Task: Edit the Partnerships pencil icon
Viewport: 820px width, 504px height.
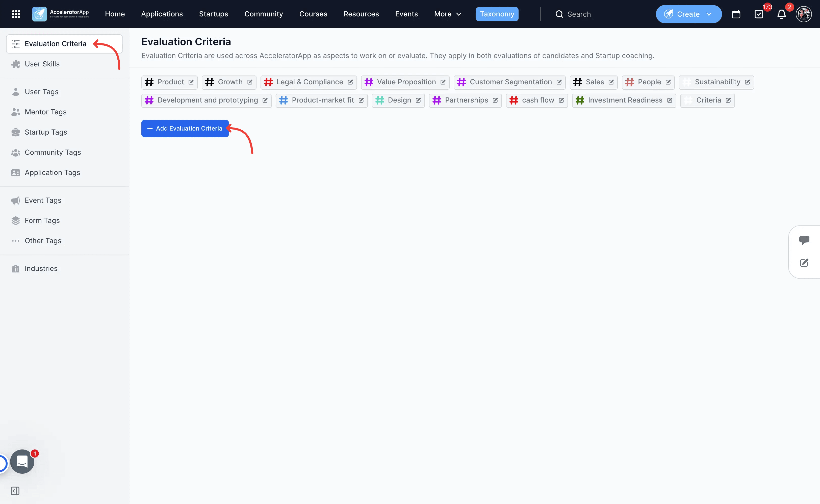Action: coord(495,100)
